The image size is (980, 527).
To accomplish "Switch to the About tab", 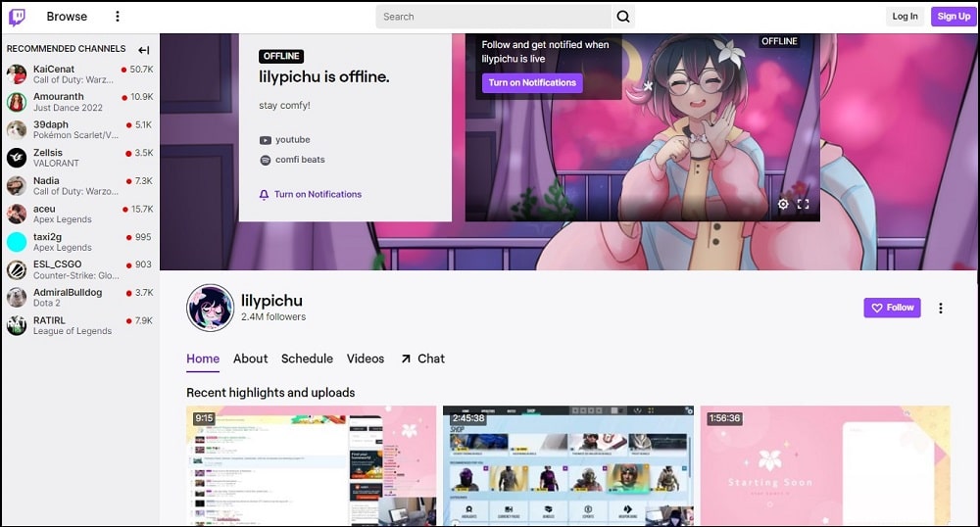I will [x=250, y=359].
